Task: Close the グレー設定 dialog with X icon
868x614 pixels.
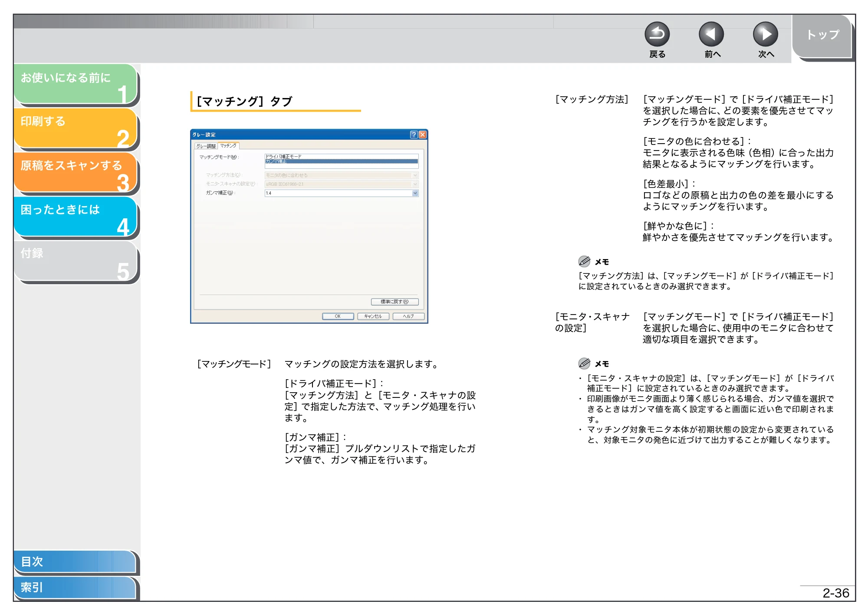Action: coord(422,135)
